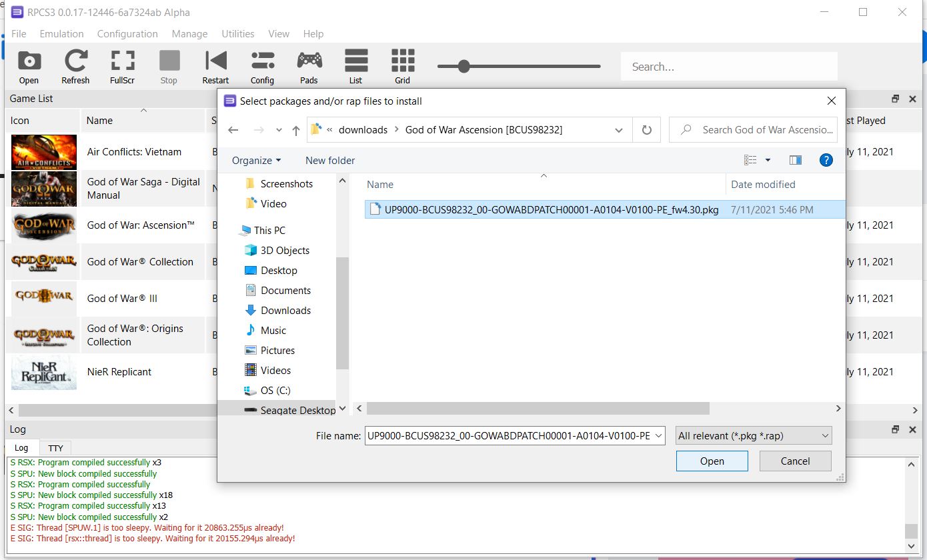Cancel the package selection dialog
927x560 pixels.
coord(795,461)
